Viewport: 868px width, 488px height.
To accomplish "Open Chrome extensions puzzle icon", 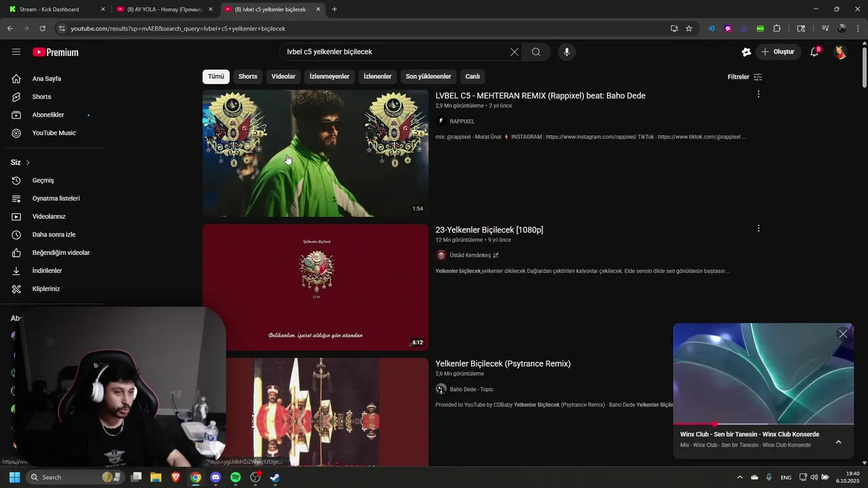I will 777,28.
